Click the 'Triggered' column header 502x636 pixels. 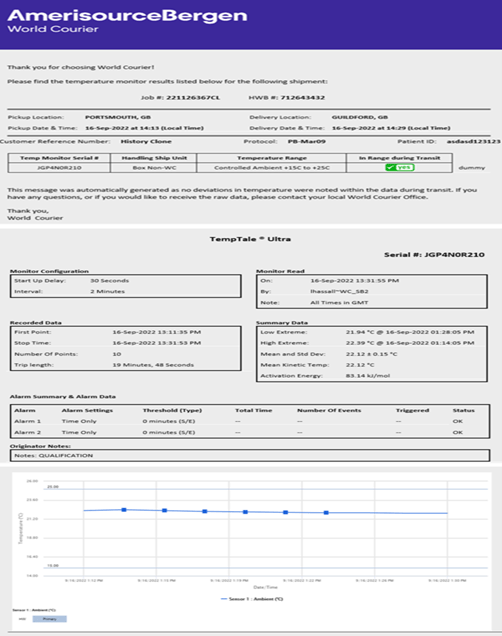(412, 410)
